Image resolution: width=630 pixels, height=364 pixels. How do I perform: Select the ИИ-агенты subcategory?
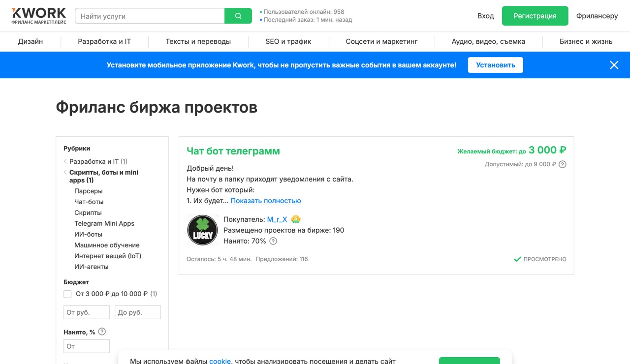[92, 267]
